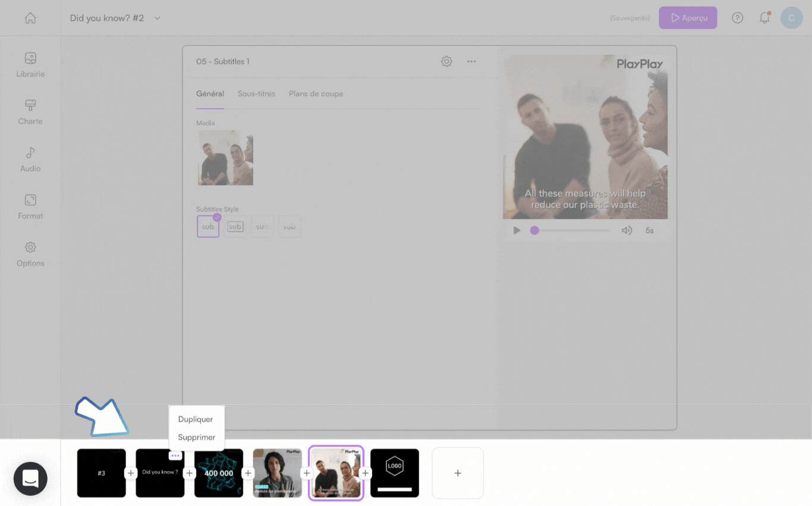Choose Dupliquer from the scene menu
This screenshot has height=506, width=812.
point(196,419)
